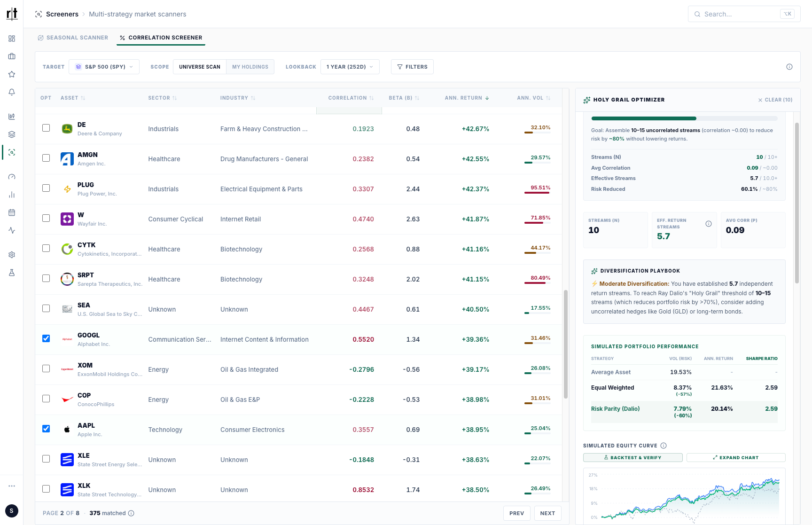
Task: Check the AMGN row checkbox
Action: pyautogui.click(x=46, y=158)
